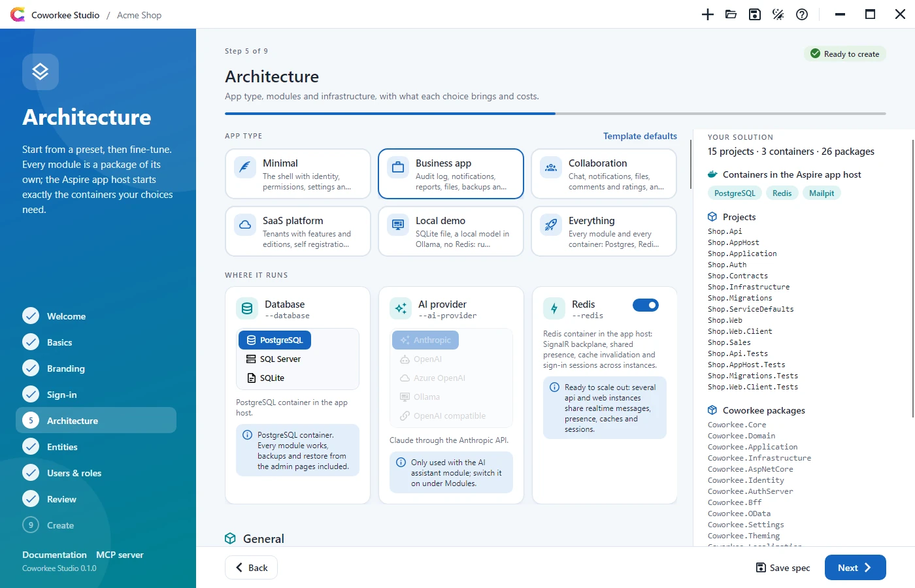The width and height of the screenshot is (915, 588).
Task: Choose SQL Server as the database
Action: 273,359
